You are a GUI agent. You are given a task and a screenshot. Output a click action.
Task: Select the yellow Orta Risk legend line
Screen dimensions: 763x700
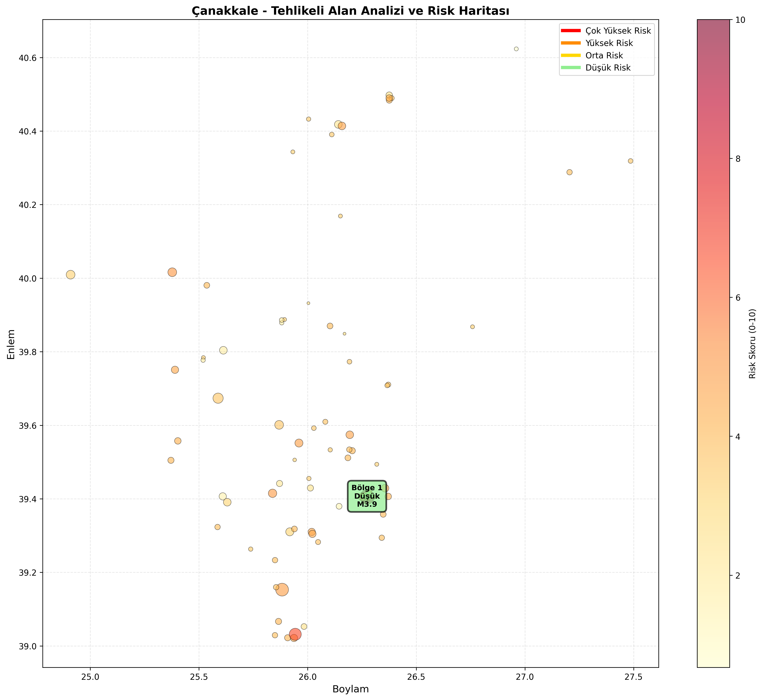click(570, 55)
